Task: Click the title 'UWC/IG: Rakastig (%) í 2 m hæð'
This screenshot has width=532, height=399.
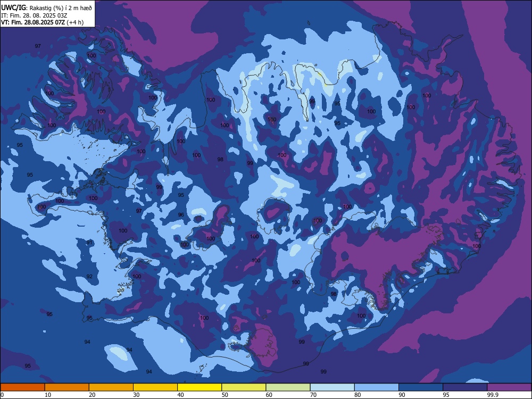Action: point(46,7)
